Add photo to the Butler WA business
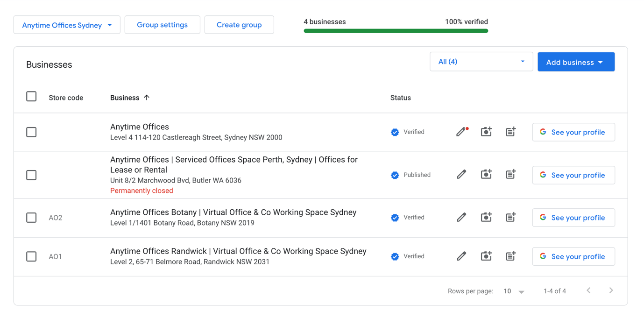Viewport: 644px width, 318px height. 486,175
